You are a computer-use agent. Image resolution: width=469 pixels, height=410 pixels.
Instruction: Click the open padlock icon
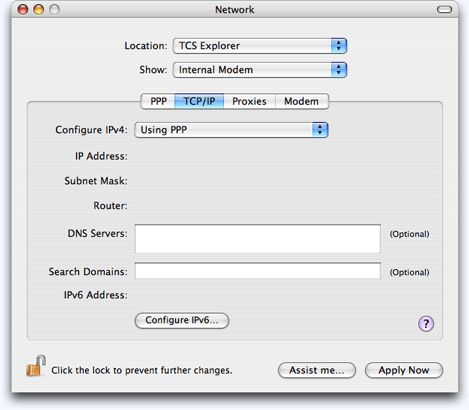coord(36,366)
